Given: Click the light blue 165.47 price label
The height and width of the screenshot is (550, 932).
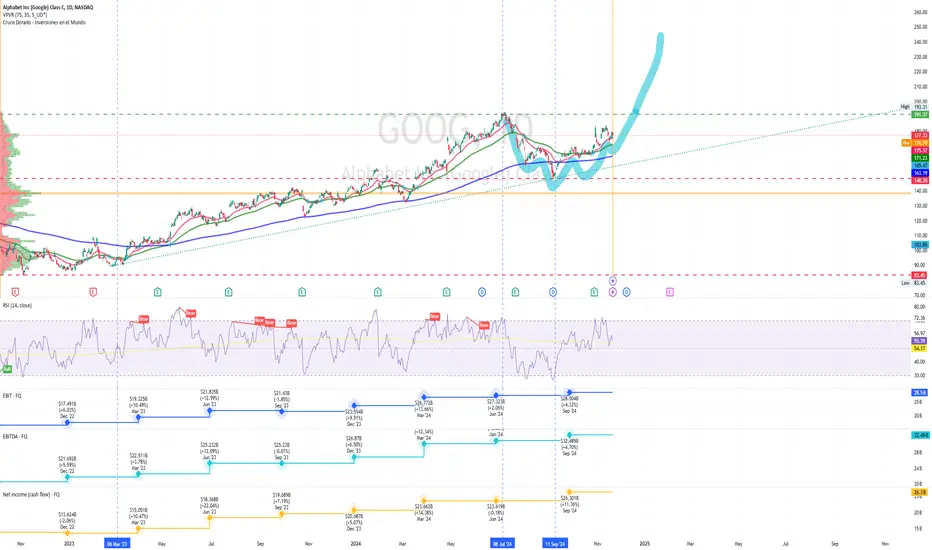Looking at the screenshot, I should coord(920,165).
